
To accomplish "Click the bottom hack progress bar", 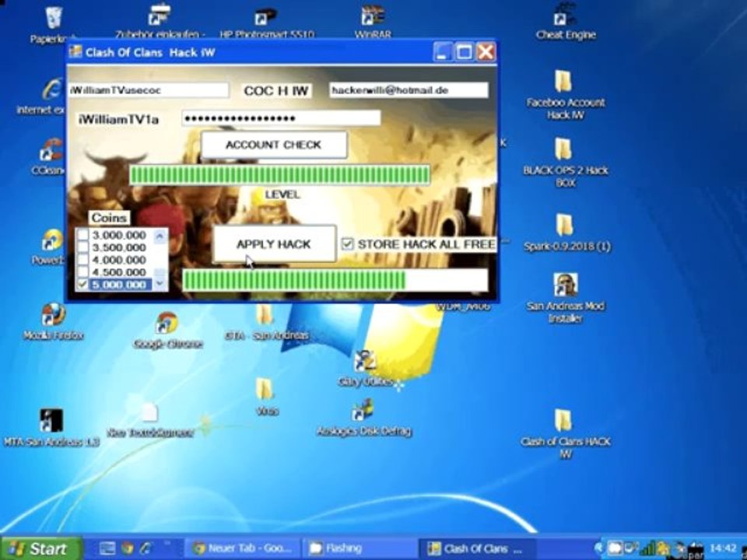I will coord(335,281).
